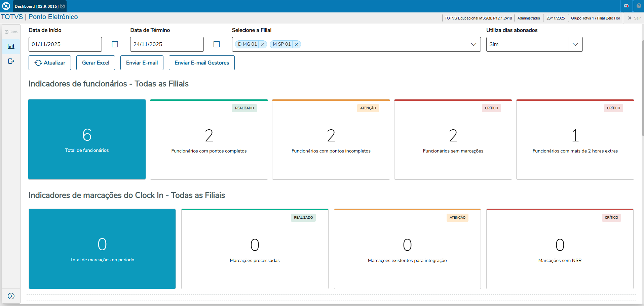Focus the Data de Início date field

click(x=65, y=44)
